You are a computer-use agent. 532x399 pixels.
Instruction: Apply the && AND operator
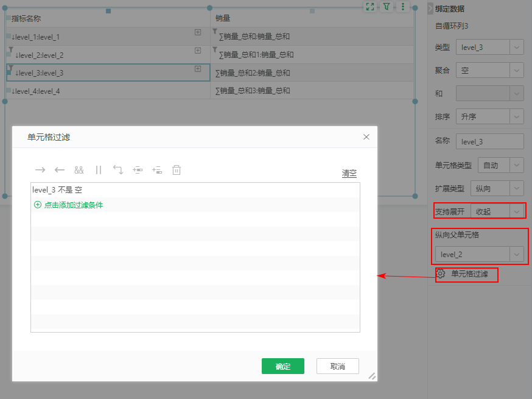point(79,170)
